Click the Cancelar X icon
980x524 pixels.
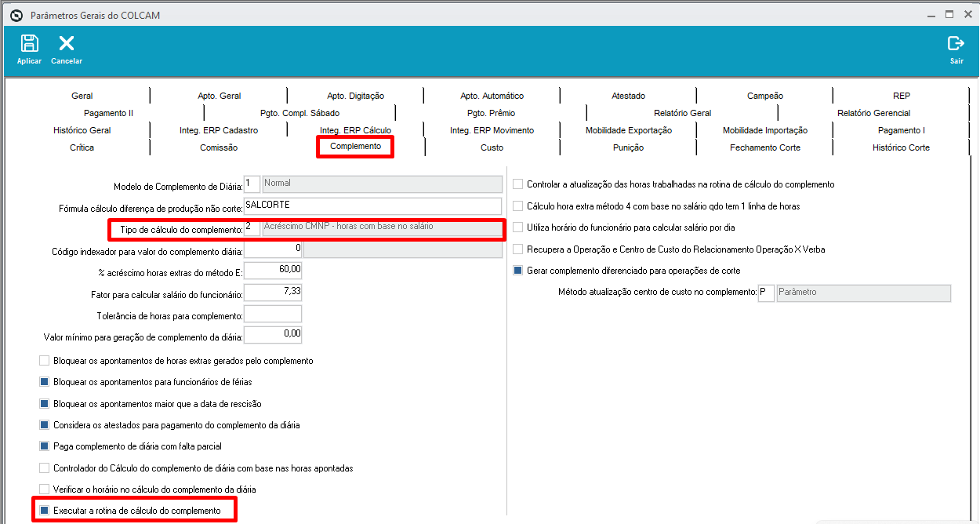[67, 44]
